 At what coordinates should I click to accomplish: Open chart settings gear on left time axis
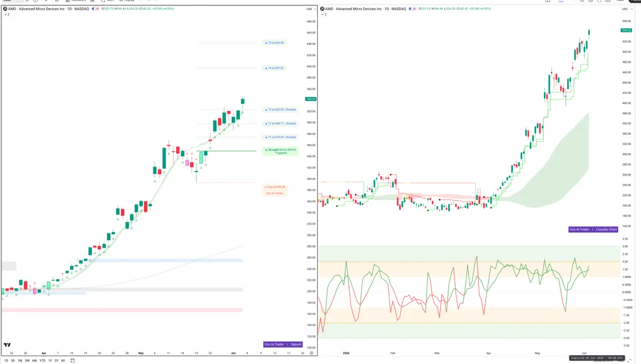click(311, 353)
